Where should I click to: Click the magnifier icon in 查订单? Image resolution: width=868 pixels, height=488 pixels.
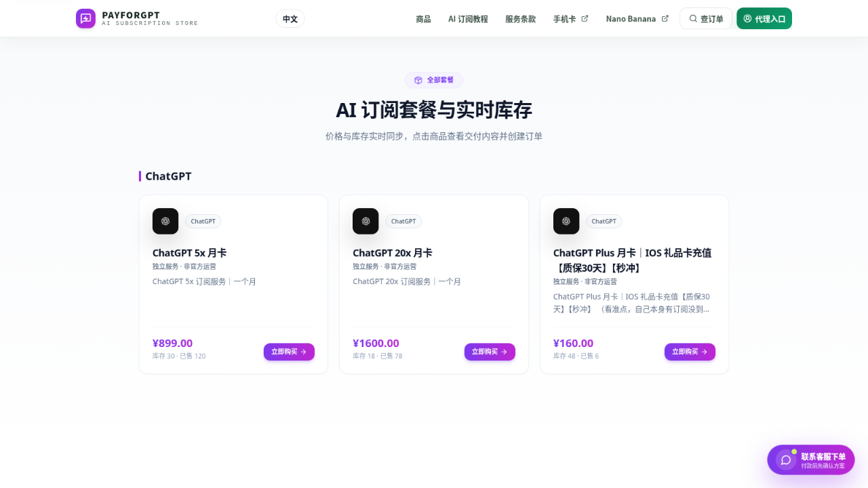click(x=693, y=18)
